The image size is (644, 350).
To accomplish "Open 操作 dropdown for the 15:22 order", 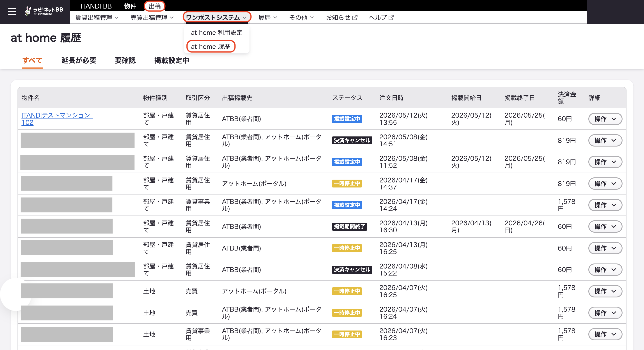I will 605,269.
